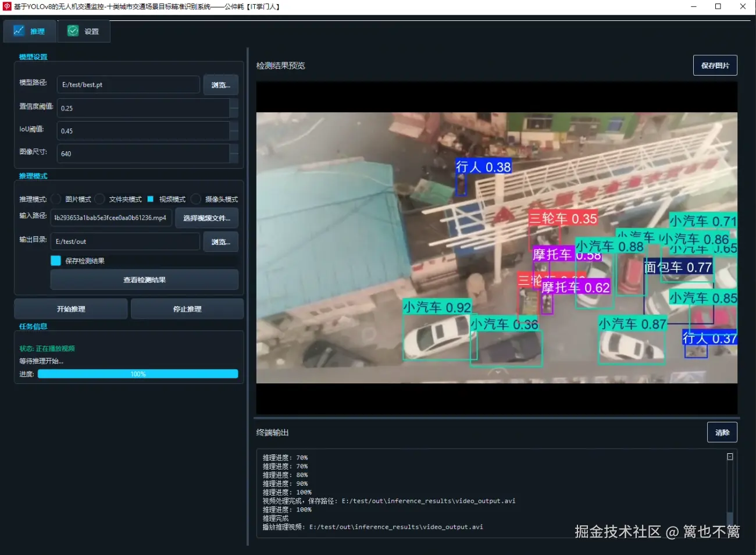Click the checkmark icon on 设置 tab
756x555 pixels.
click(73, 31)
